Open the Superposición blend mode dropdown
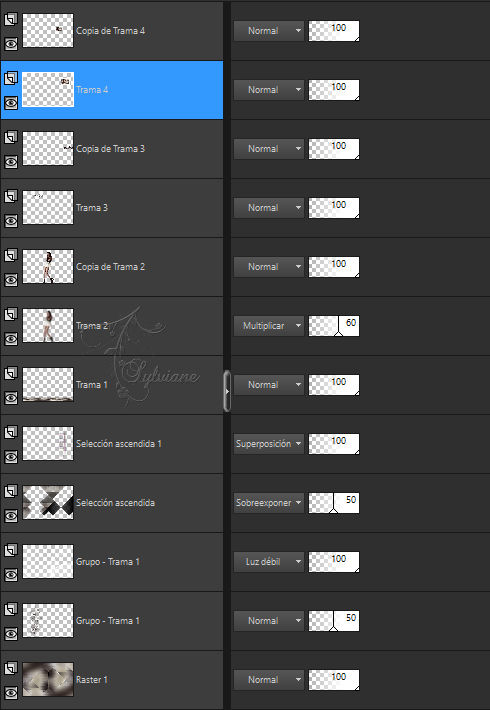Viewport: 490px width, 710px height. 269,444
